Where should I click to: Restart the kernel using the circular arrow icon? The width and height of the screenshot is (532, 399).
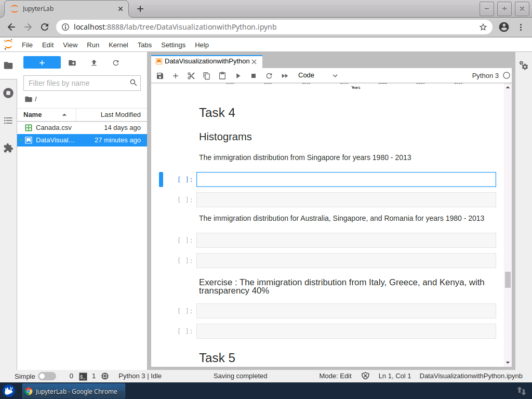click(269, 76)
